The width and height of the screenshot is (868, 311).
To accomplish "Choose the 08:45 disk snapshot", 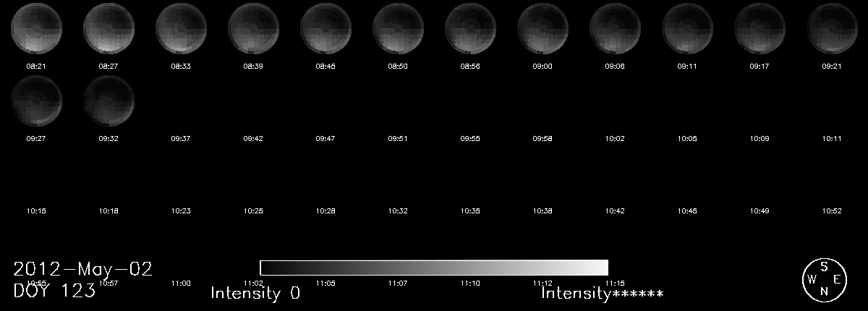I will (325, 29).
